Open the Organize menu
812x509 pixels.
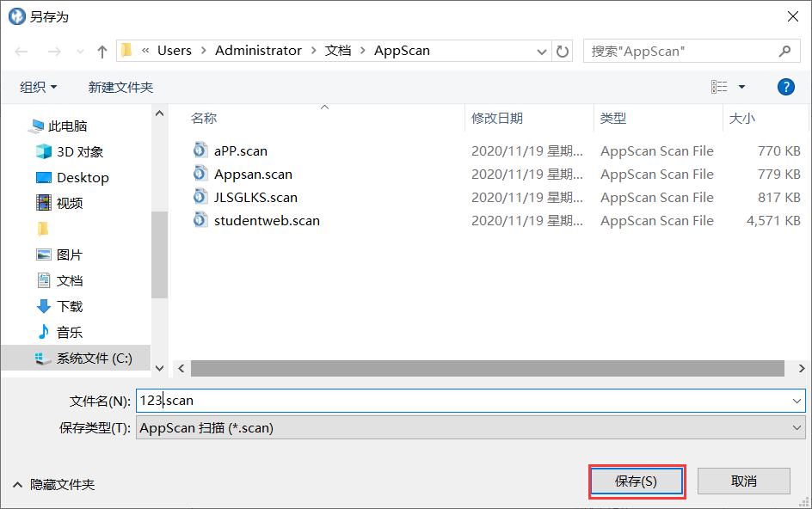(39, 87)
